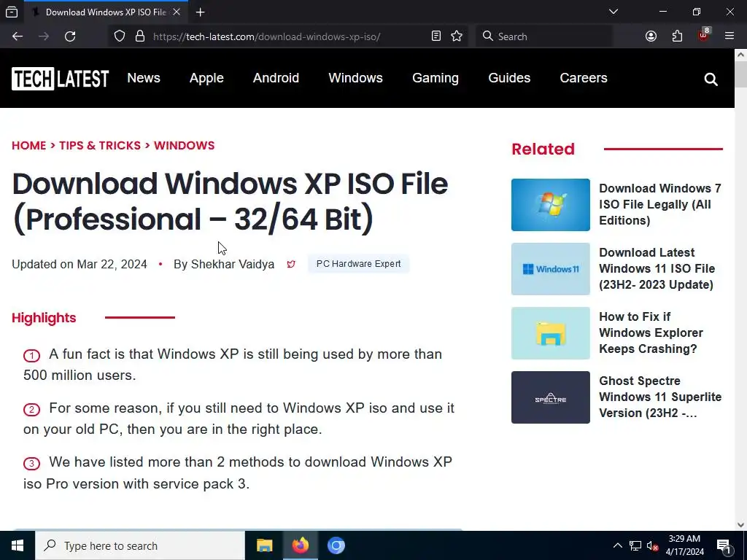Viewport: 747px width, 560px height.
Task: Click the scrollbar down arrow
Action: click(x=741, y=525)
